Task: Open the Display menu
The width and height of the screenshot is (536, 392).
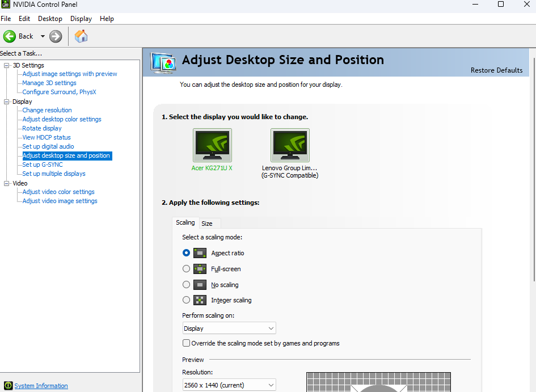Action: coord(81,19)
